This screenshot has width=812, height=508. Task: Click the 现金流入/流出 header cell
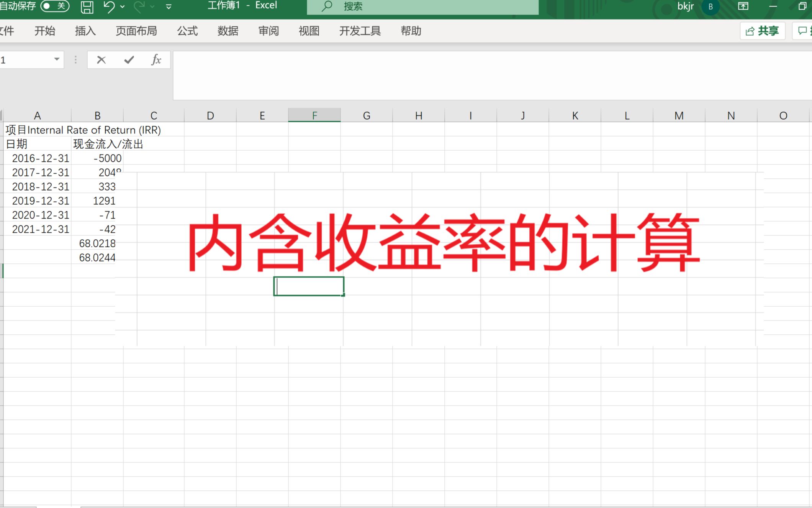coord(97,144)
